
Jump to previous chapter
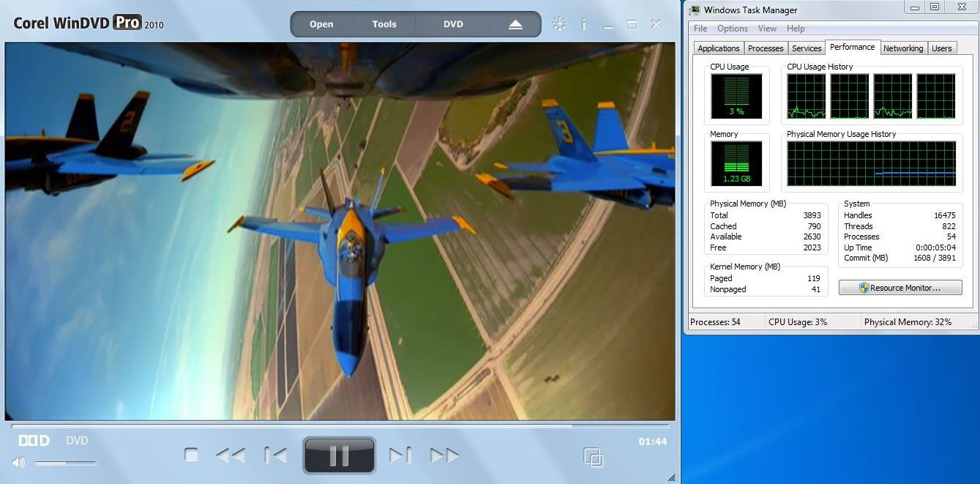coord(275,455)
